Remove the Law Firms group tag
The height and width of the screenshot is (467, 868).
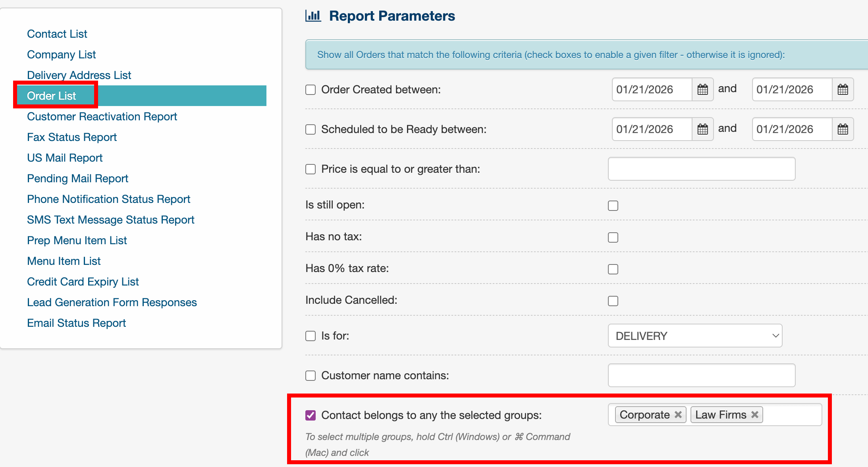point(755,415)
